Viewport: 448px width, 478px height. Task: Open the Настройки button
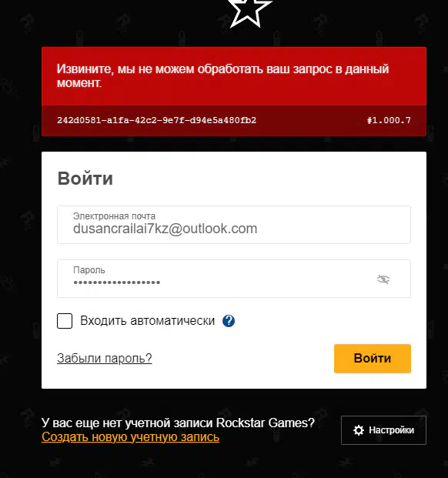pyautogui.click(x=383, y=430)
